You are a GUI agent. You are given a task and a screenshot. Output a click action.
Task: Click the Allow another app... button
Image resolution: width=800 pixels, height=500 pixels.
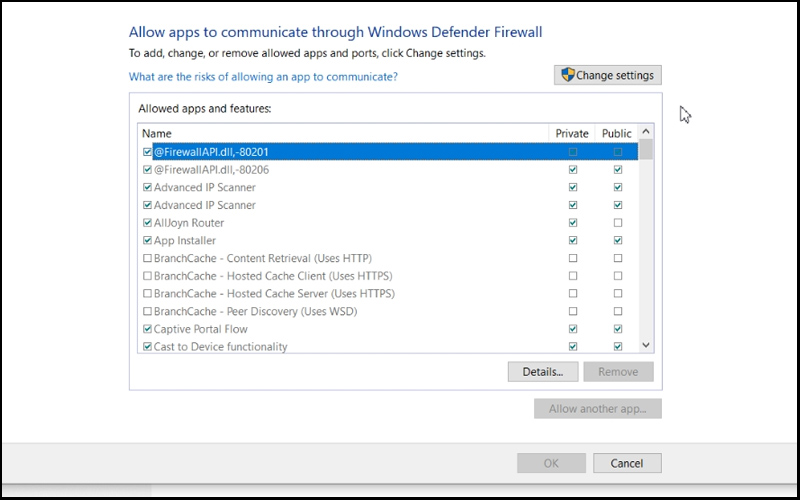tap(598, 409)
